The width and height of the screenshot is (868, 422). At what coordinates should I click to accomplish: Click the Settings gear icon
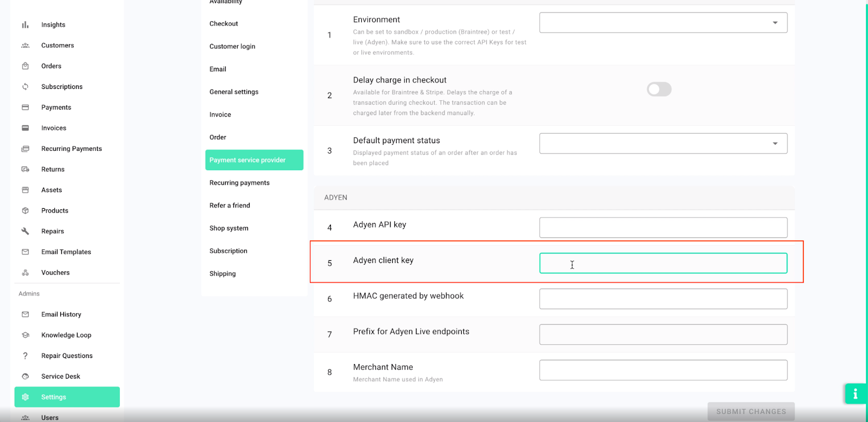pos(25,397)
